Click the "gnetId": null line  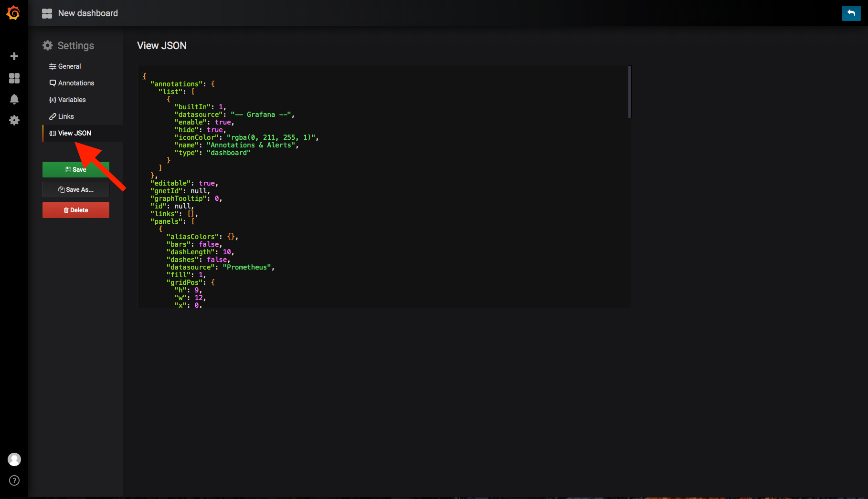180,191
